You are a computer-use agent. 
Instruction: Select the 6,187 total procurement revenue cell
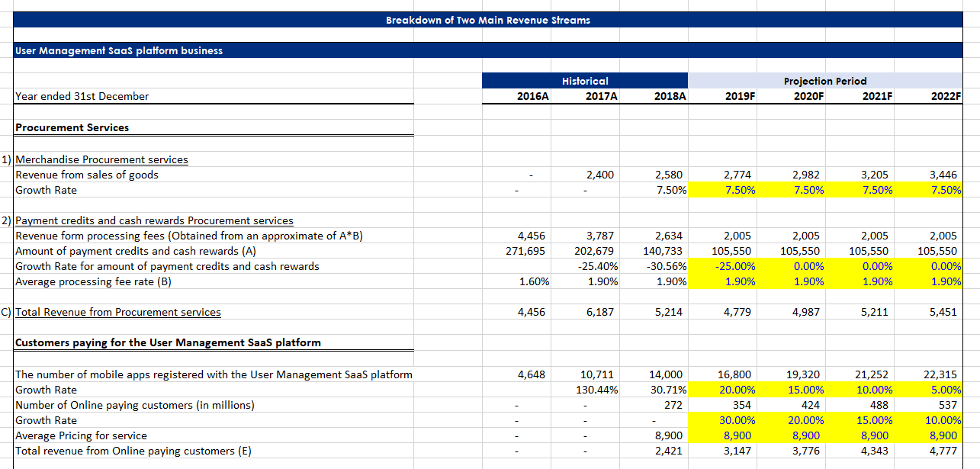(599, 312)
